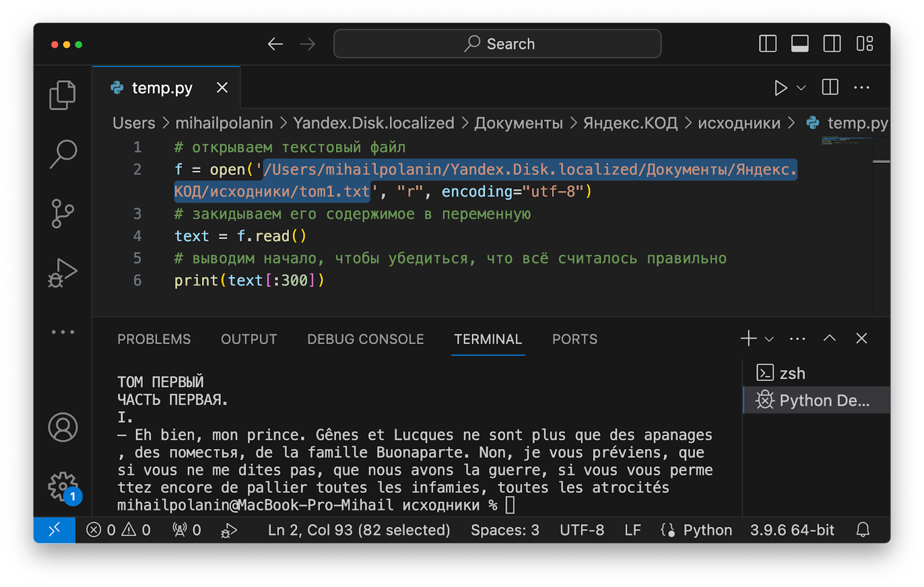Open the Search view in the Activity Bar
924x587 pixels.
(x=62, y=153)
